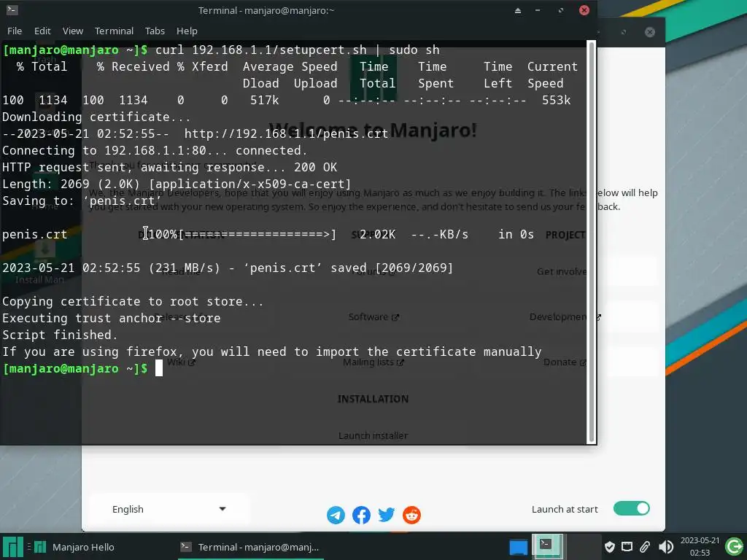Close the Manjaro Hello window
The width and height of the screenshot is (747, 560).
click(650, 32)
